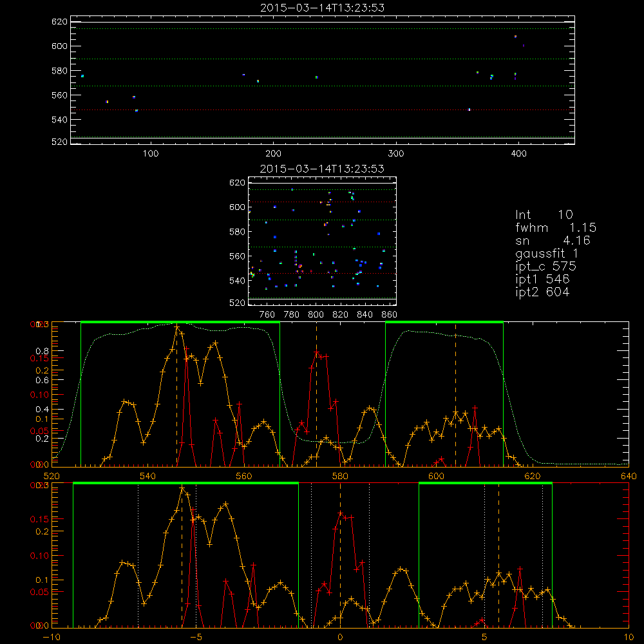Click the white '0.6' y-axis label
This screenshot has width=644, height=644.
43,381
